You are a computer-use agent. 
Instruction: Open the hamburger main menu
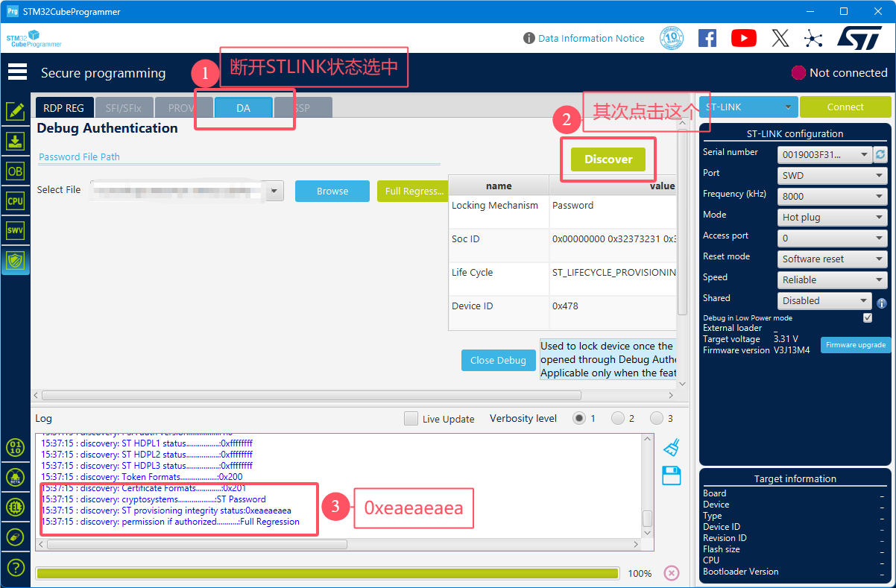17,72
